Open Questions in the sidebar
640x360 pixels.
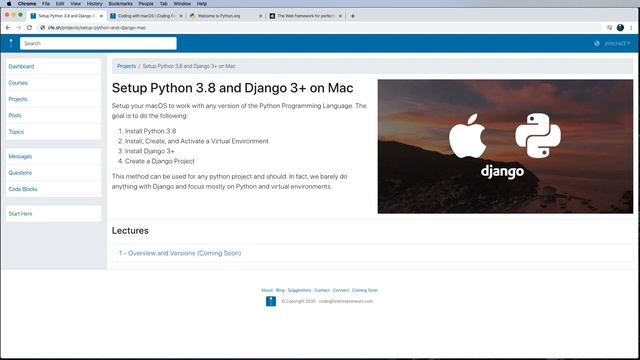coord(20,173)
